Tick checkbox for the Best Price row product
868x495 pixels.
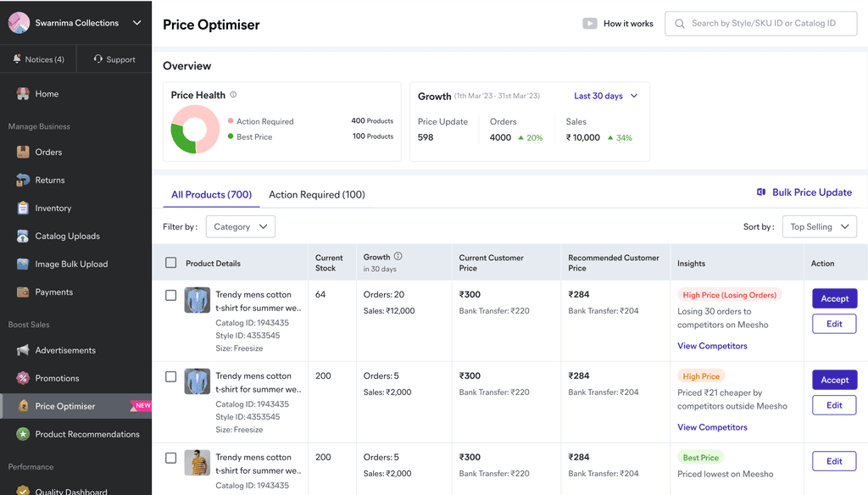[171, 458]
